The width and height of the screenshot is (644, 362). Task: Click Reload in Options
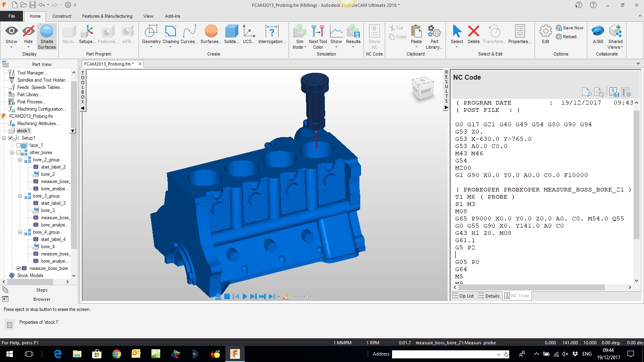(x=566, y=37)
